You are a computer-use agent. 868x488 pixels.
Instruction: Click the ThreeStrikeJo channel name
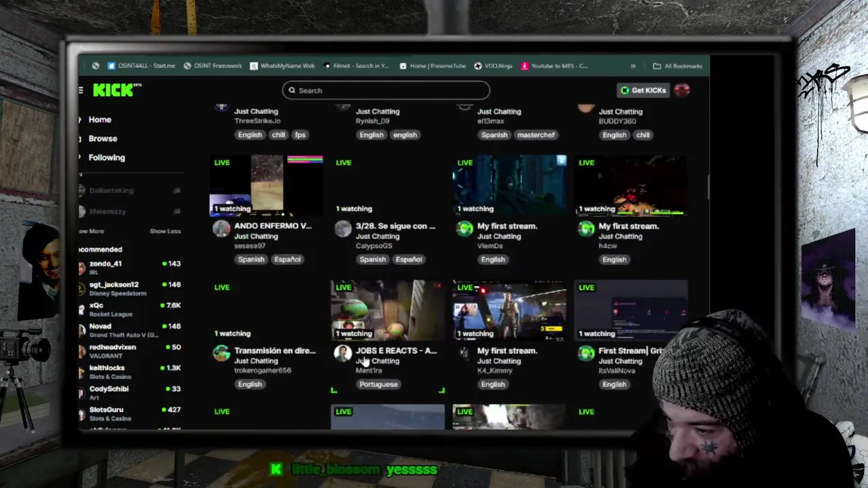(x=257, y=121)
